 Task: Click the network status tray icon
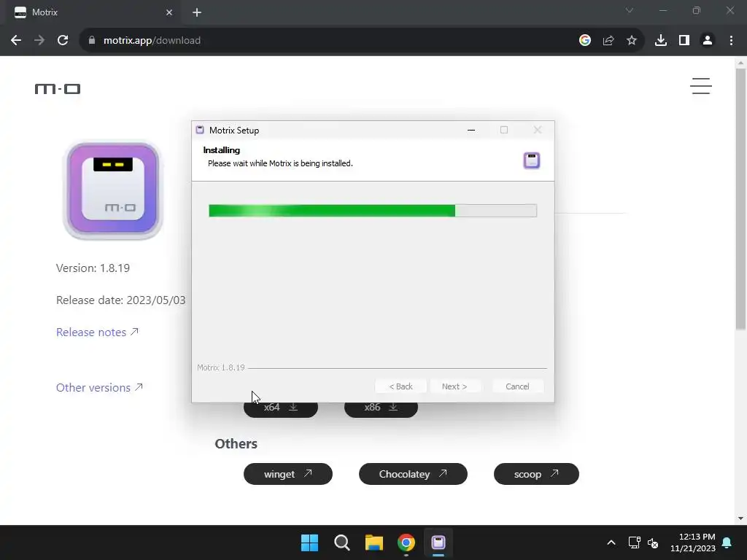[x=634, y=542]
